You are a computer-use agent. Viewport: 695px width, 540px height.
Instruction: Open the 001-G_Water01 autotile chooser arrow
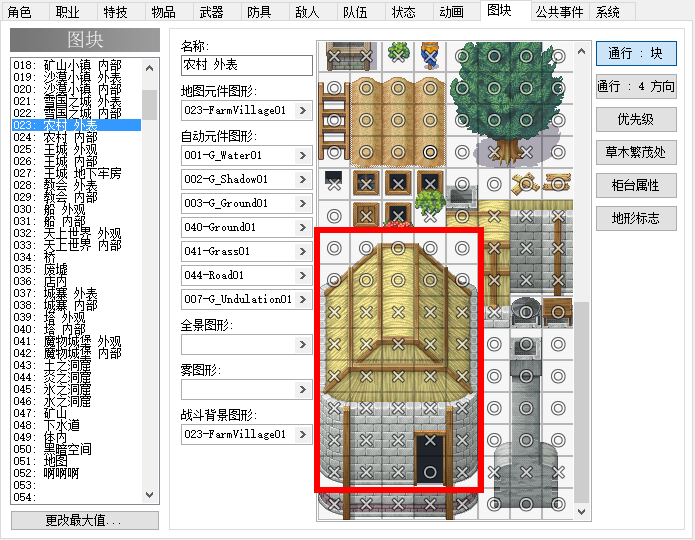[x=303, y=155]
